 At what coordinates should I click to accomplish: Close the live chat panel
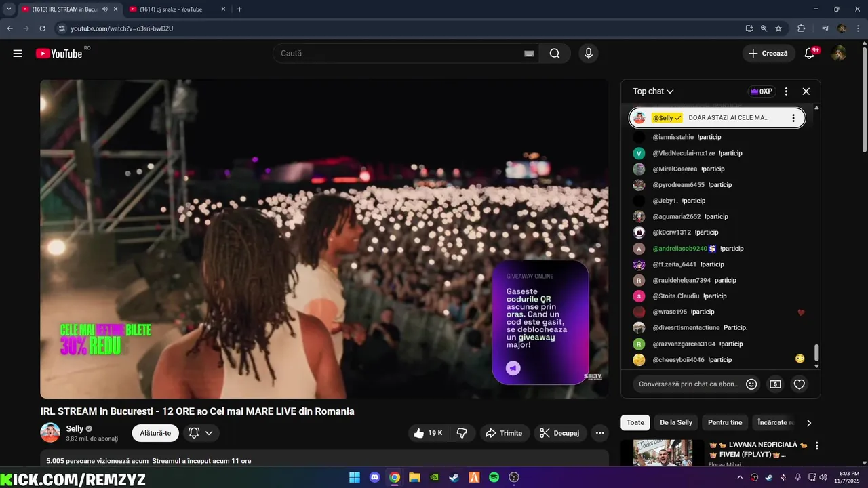(806, 91)
